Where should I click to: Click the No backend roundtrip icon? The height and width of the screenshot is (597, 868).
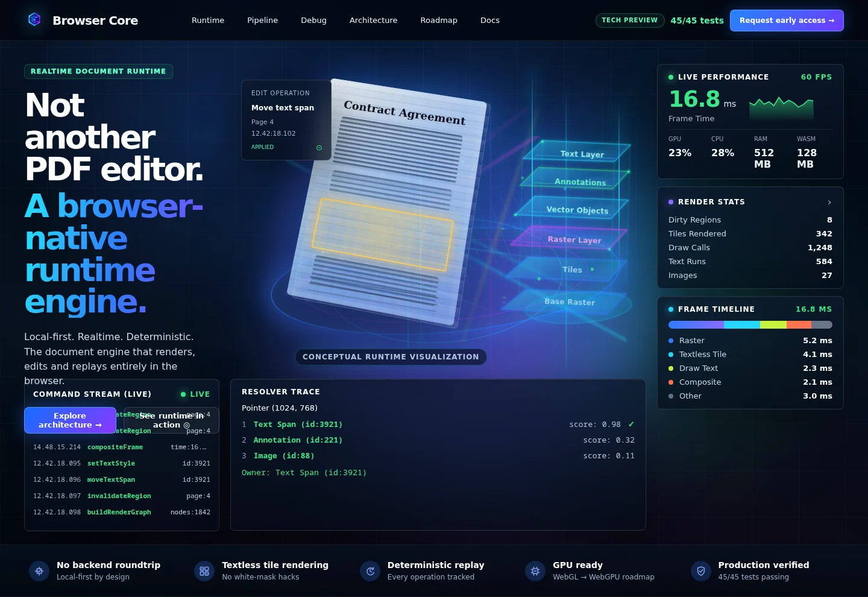coord(39,571)
